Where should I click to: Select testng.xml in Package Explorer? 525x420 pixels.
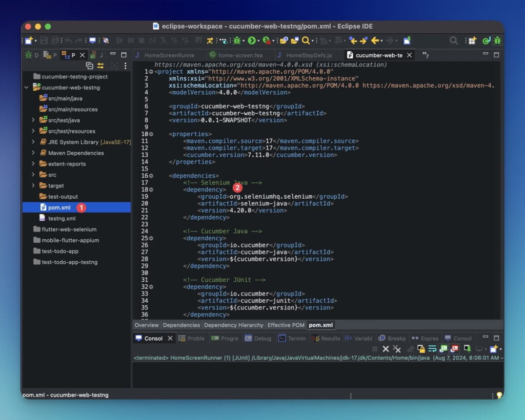coord(62,218)
